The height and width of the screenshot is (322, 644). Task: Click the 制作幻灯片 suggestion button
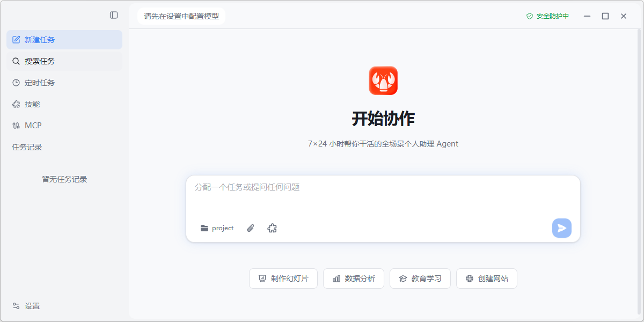coord(283,279)
